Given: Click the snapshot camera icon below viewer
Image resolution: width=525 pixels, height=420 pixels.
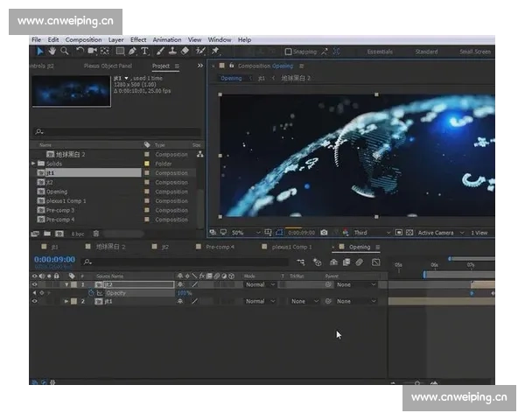Looking at the screenshot, I should [324, 233].
